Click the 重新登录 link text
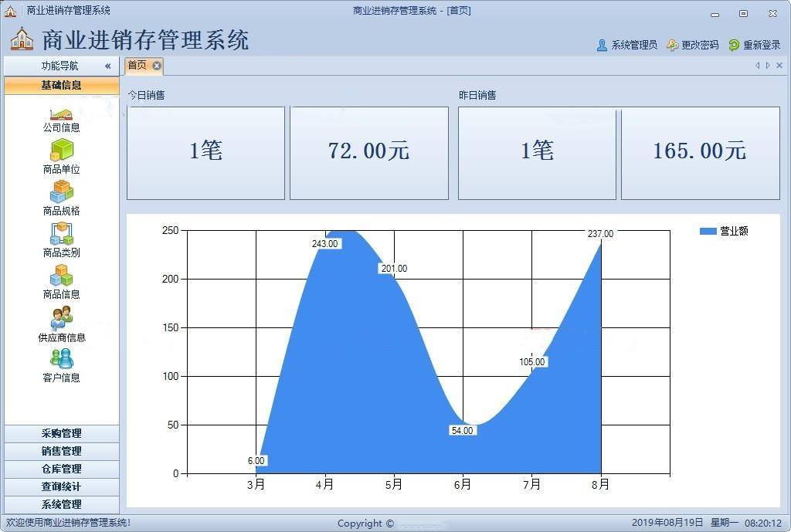The height and width of the screenshot is (532, 791). [762, 46]
